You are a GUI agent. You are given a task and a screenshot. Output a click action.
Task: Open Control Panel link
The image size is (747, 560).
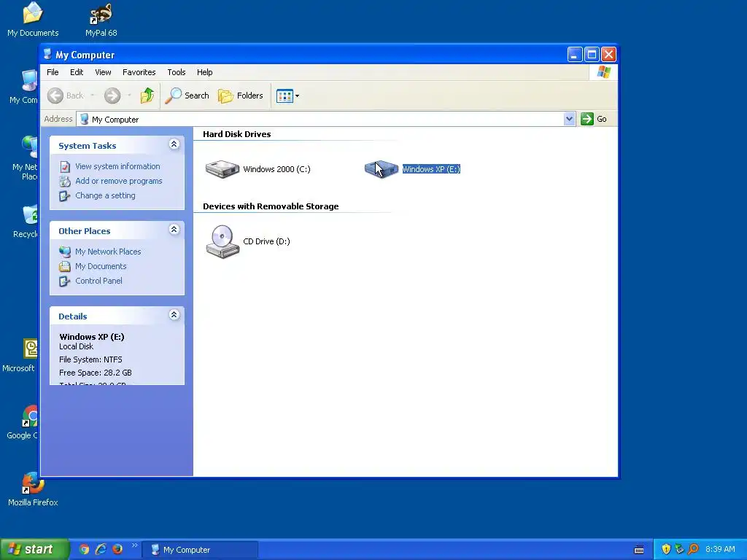pos(98,281)
